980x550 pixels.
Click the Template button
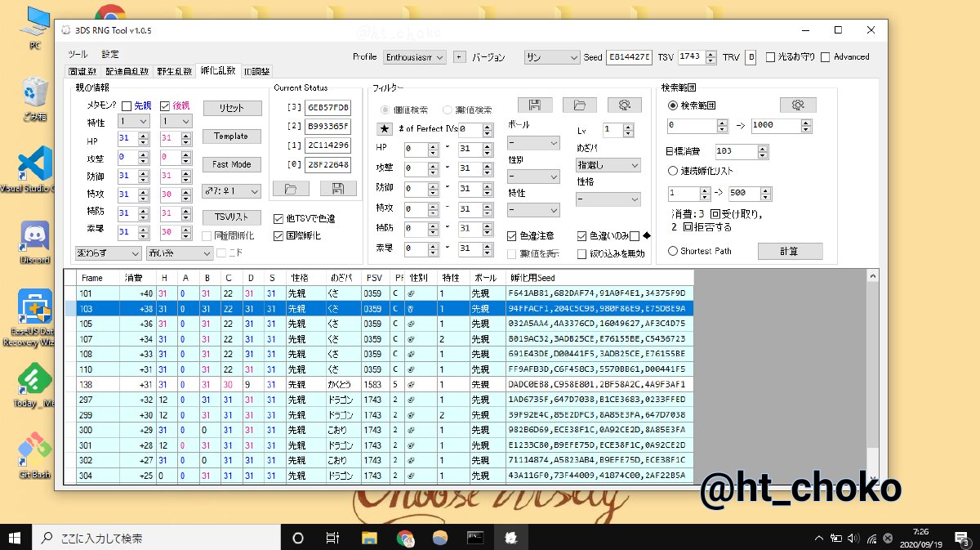click(x=232, y=136)
